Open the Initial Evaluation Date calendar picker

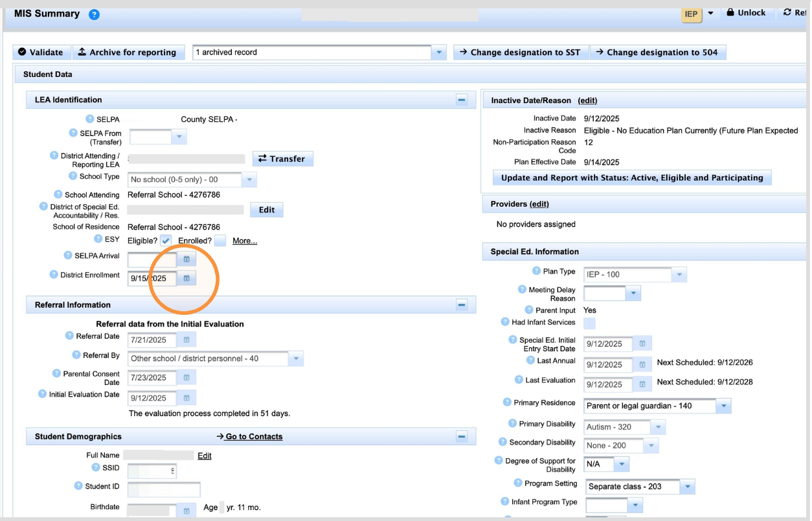(186, 398)
